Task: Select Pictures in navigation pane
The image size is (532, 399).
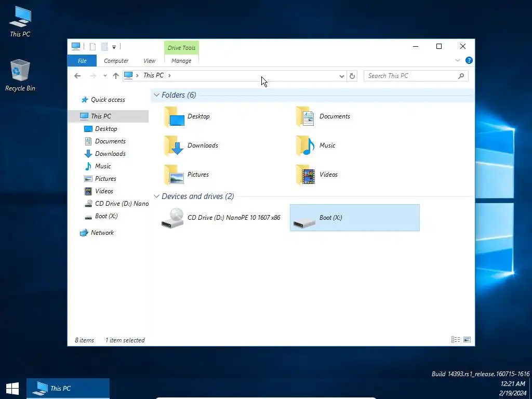Action: [x=105, y=179]
